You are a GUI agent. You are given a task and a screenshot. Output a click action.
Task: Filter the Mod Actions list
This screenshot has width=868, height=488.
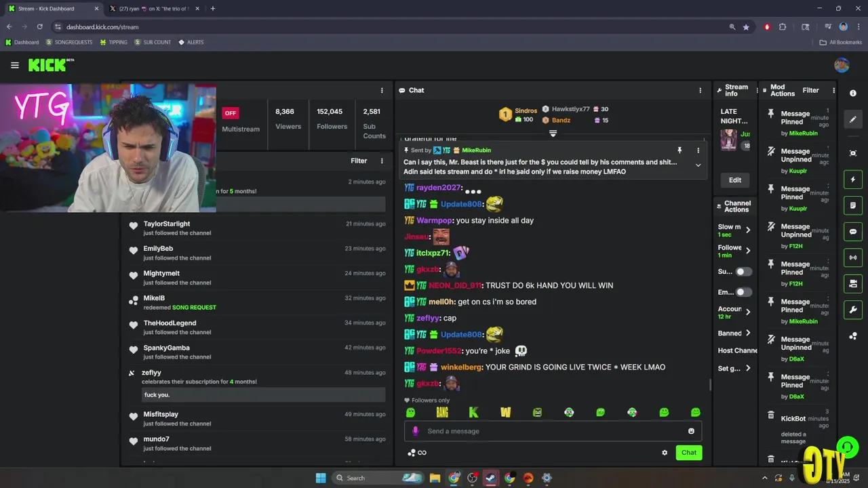tap(810, 90)
